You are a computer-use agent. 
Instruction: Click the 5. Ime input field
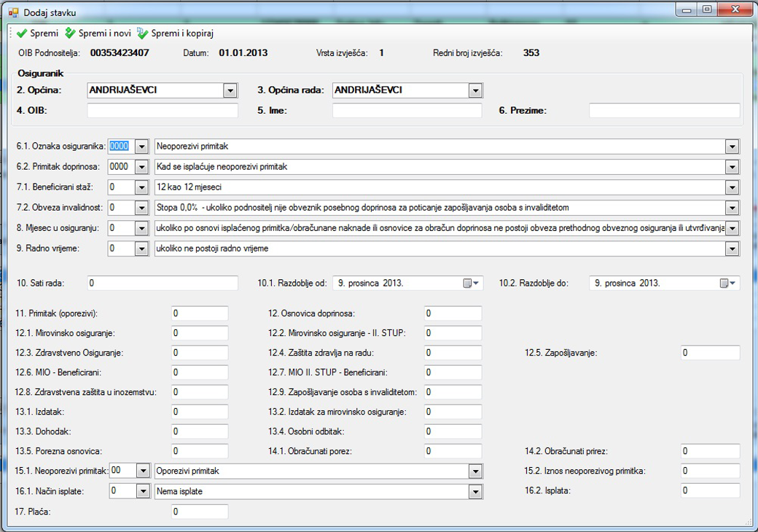[x=407, y=111]
